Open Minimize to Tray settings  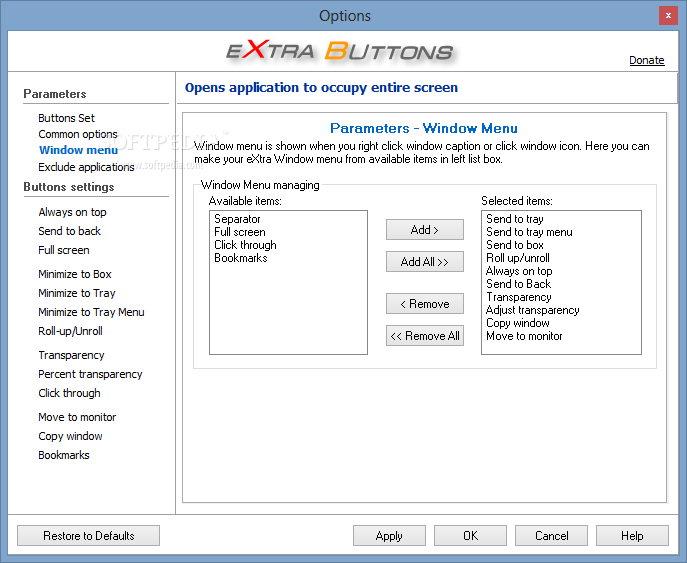click(77, 293)
